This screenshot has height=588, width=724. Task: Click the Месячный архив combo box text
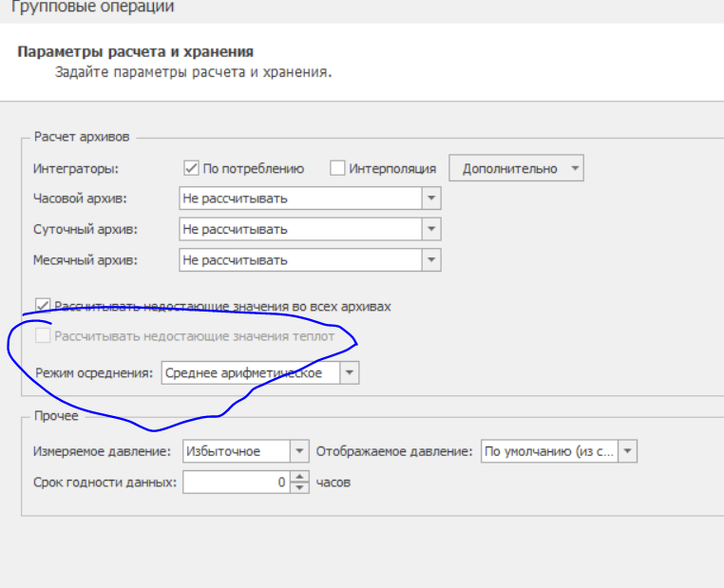click(235, 260)
